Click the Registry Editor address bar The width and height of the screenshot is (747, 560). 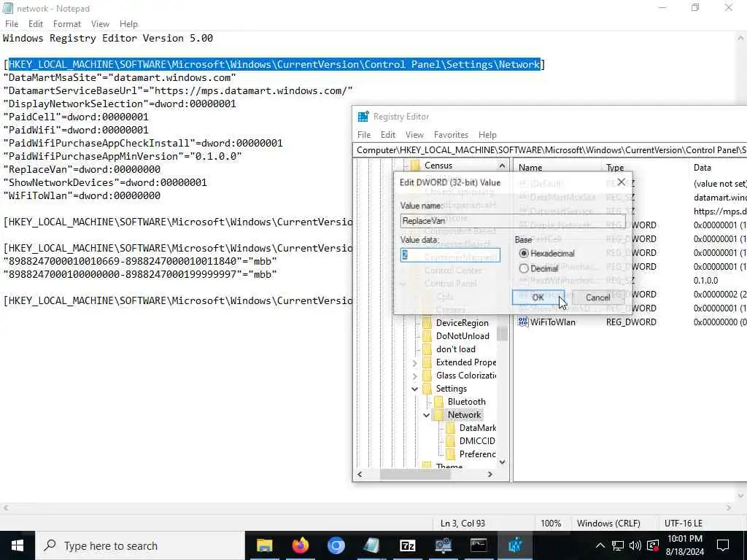550,150
